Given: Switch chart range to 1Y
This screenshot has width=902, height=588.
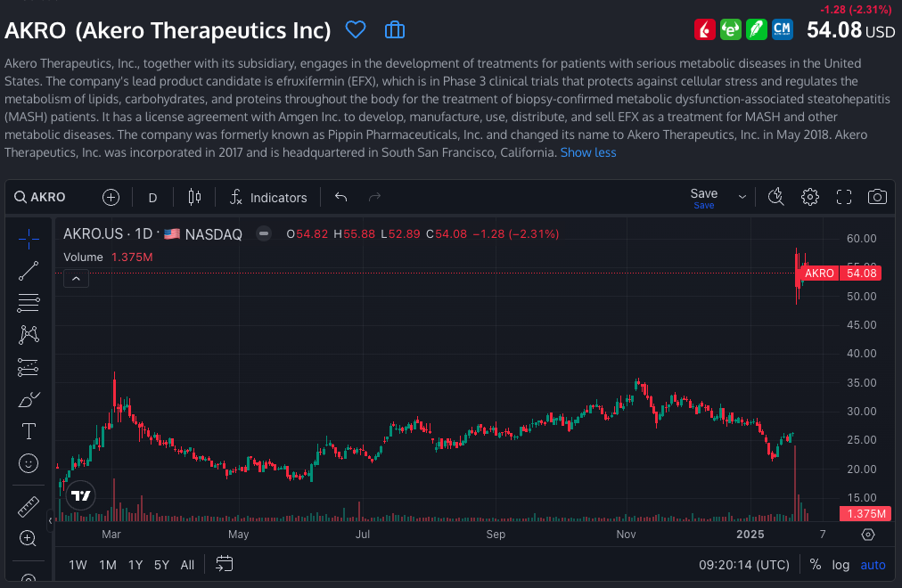Looking at the screenshot, I should [135, 565].
